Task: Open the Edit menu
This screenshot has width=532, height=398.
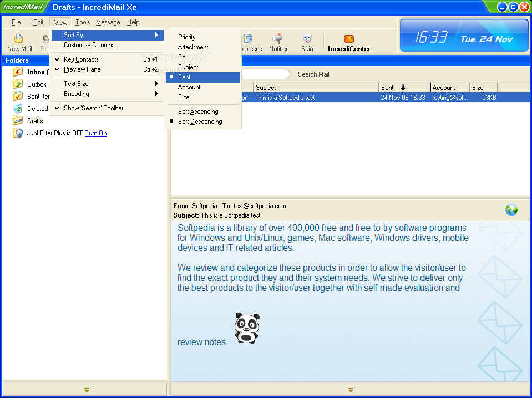Action: tap(38, 22)
